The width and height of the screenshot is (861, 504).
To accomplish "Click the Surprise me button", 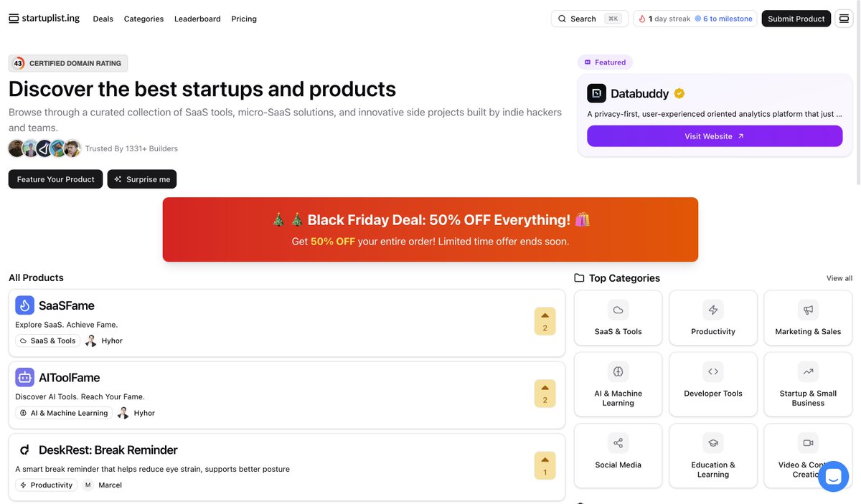I will coord(142,179).
